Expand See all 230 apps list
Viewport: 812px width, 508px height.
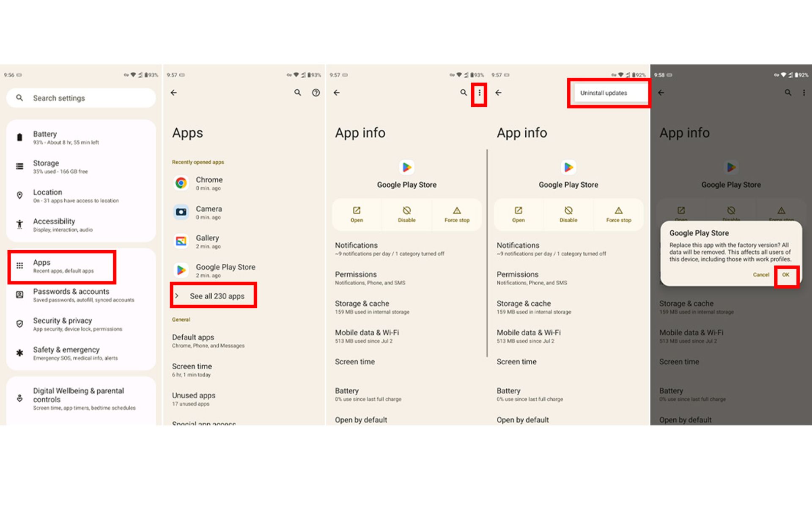(216, 295)
